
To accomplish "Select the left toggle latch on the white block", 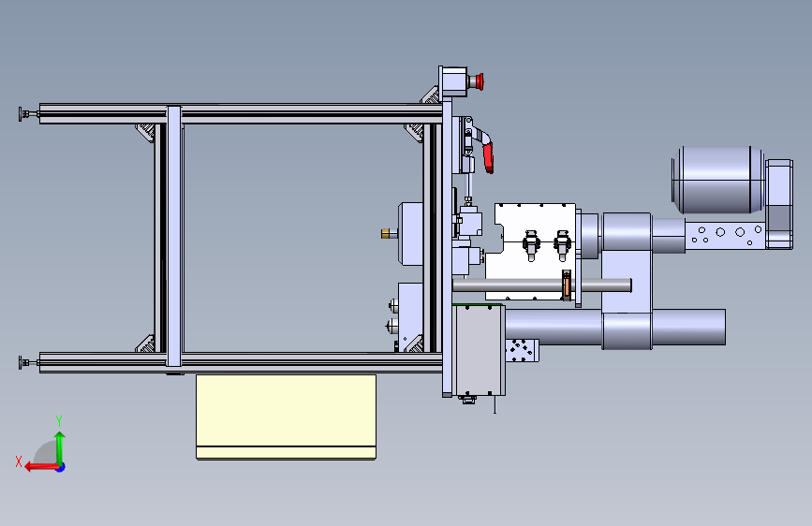I will [531, 245].
